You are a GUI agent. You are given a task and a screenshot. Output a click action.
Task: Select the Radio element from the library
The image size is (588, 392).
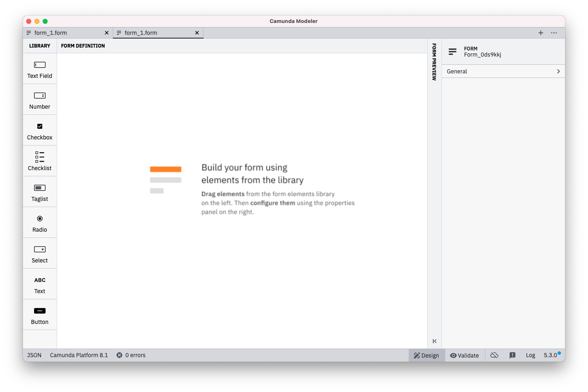pyautogui.click(x=39, y=223)
